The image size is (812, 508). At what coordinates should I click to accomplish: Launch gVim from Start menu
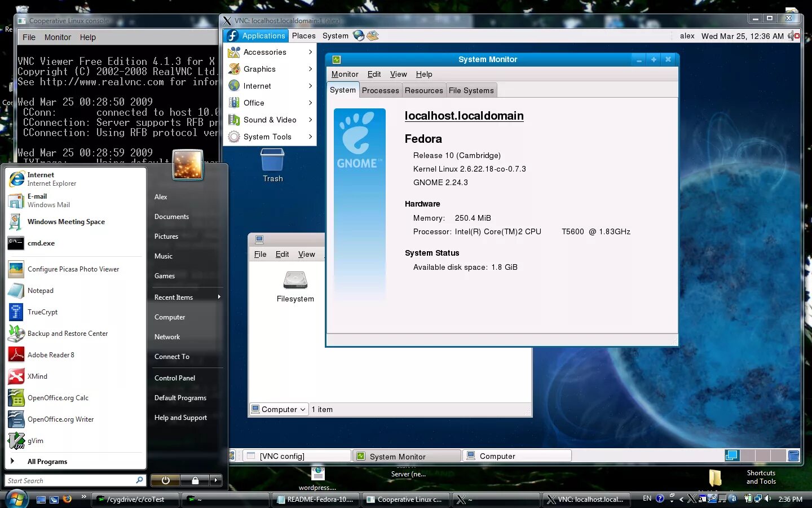pos(75,441)
